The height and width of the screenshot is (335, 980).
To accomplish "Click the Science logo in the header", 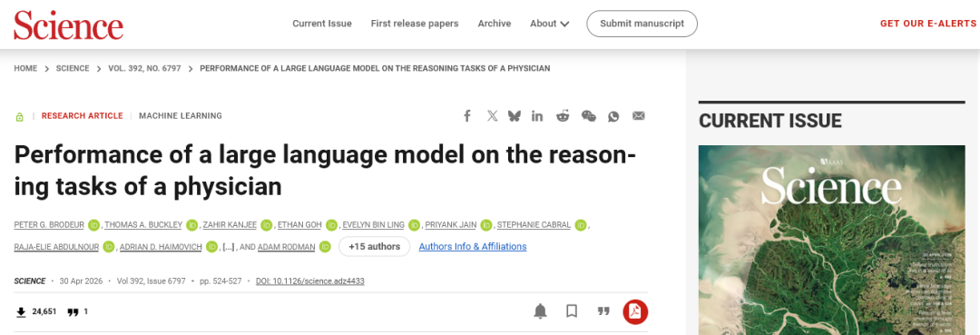I will pos(68,25).
